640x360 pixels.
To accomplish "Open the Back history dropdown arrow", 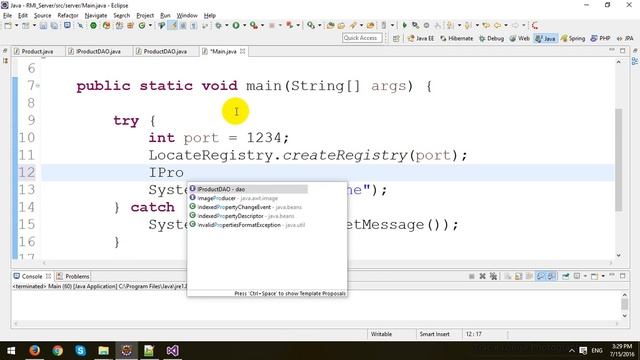I will tap(506, 25).
